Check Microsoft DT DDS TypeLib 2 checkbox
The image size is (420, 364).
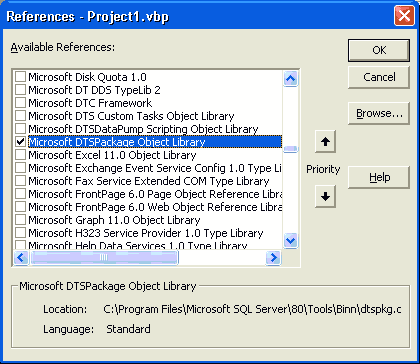pyautogui.click(x=21, y=90)
